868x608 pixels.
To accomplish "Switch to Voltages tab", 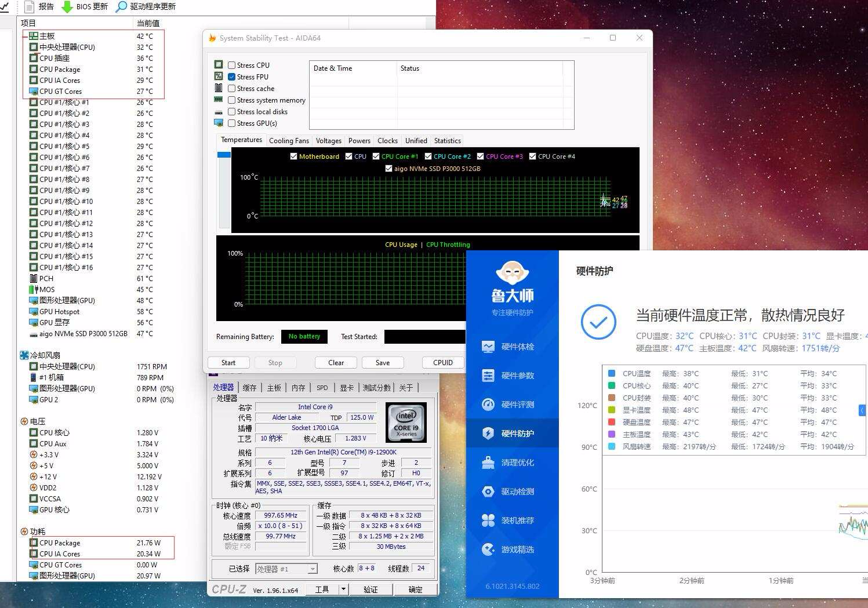I will click(x=329, y=140).
